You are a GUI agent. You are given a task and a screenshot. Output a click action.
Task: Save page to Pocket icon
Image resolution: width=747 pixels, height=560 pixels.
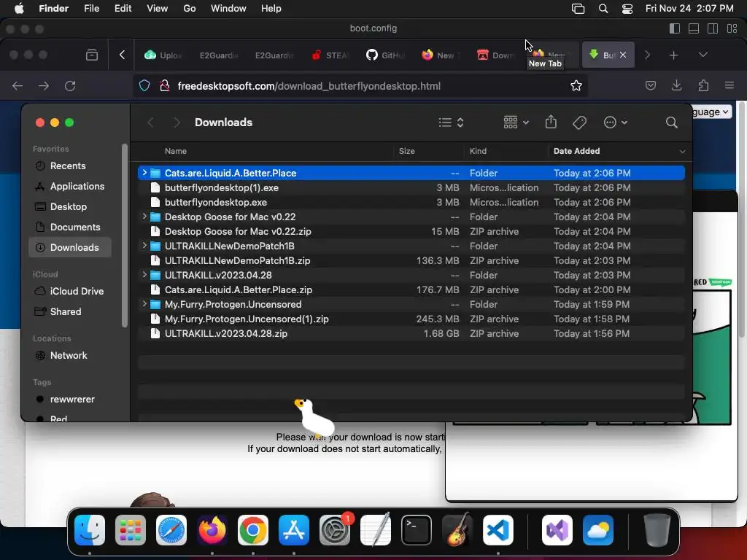click(x=650, y=86)
